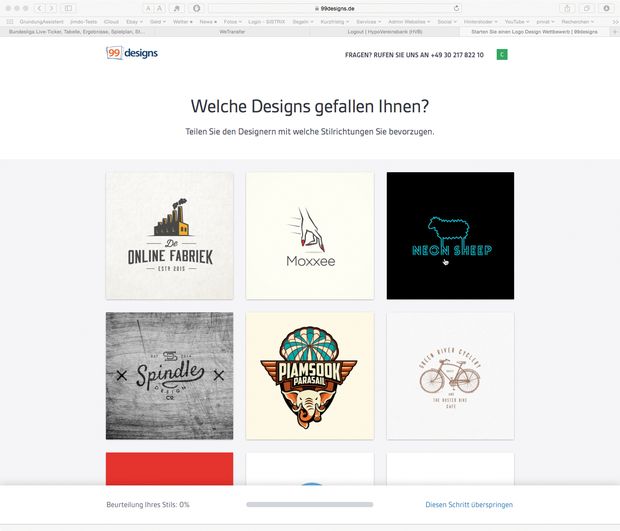The height and width of the screenshot is (531, 620).
Task: Expand the Wetter bookmarks folder
Action: (x=183, y=22)
